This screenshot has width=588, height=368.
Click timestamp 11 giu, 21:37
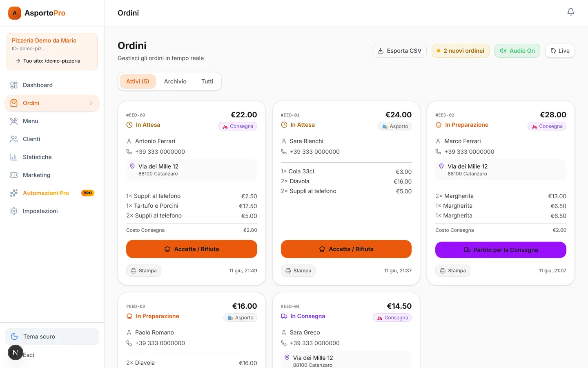[398, 271]
